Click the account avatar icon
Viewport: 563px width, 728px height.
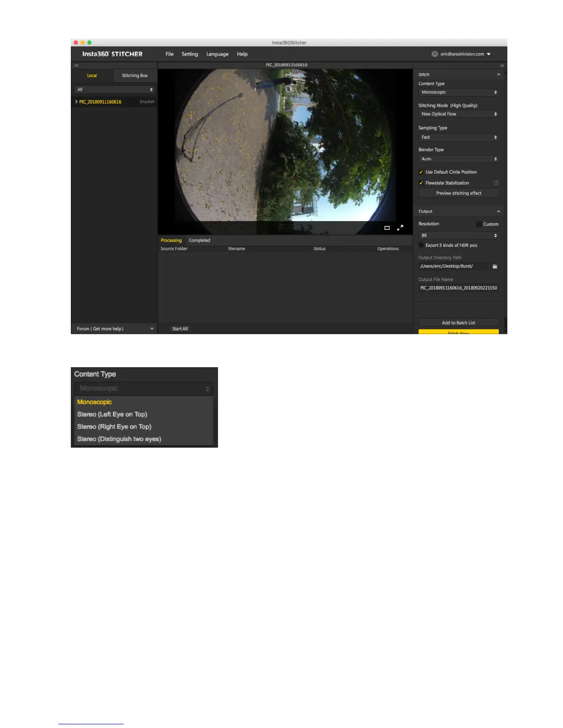(x=434, y=54)
